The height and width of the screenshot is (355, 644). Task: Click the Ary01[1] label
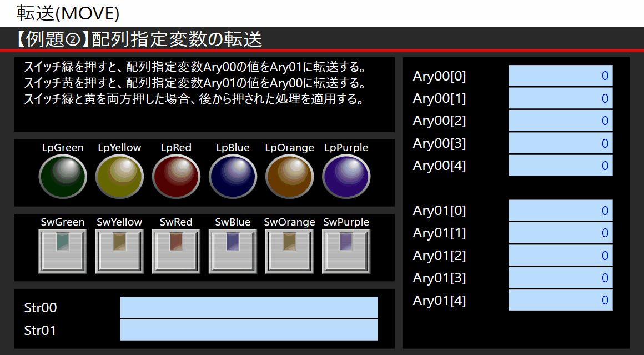(440, 233)
